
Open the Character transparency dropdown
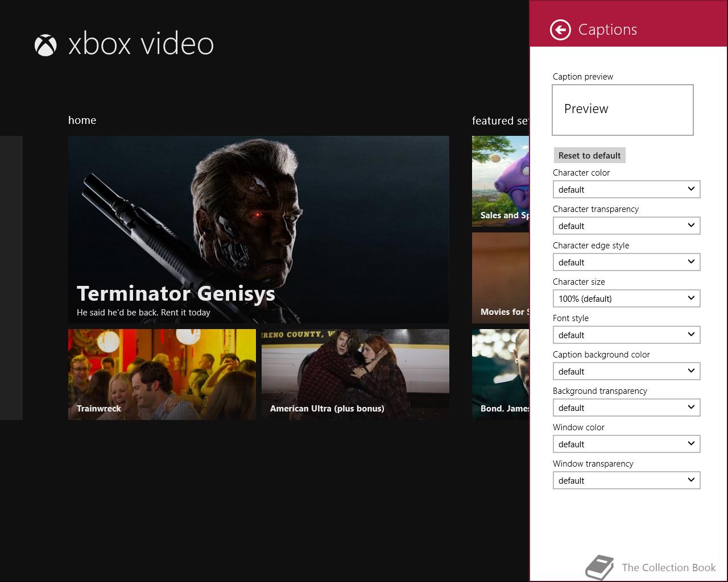pyautogui.click(x=626, y=226)
